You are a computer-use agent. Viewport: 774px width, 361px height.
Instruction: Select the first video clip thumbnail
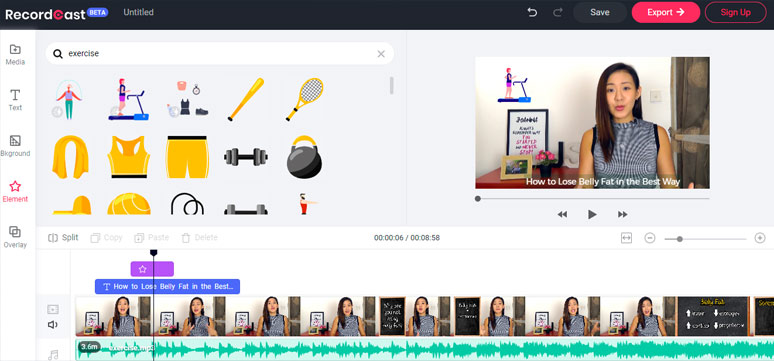tap(113, 316)
